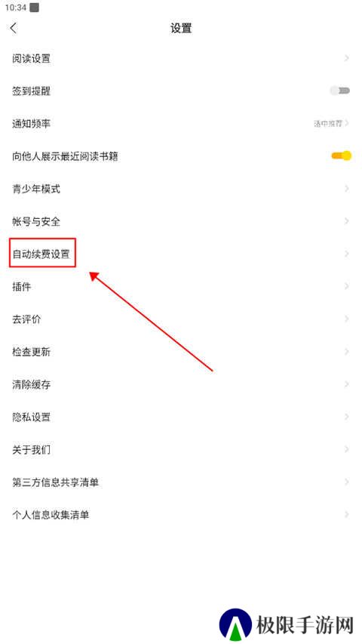
Task: Tap the chevron next to 阅读设置
Action: click(347, 58)
